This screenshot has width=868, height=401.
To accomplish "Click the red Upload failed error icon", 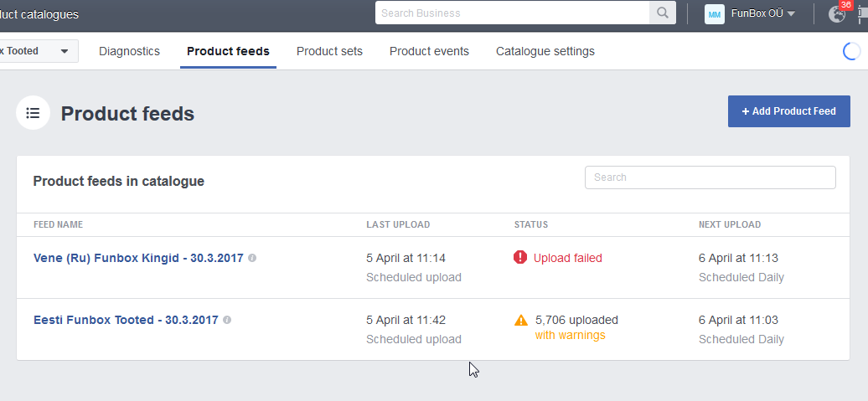I will click(520, 258).
